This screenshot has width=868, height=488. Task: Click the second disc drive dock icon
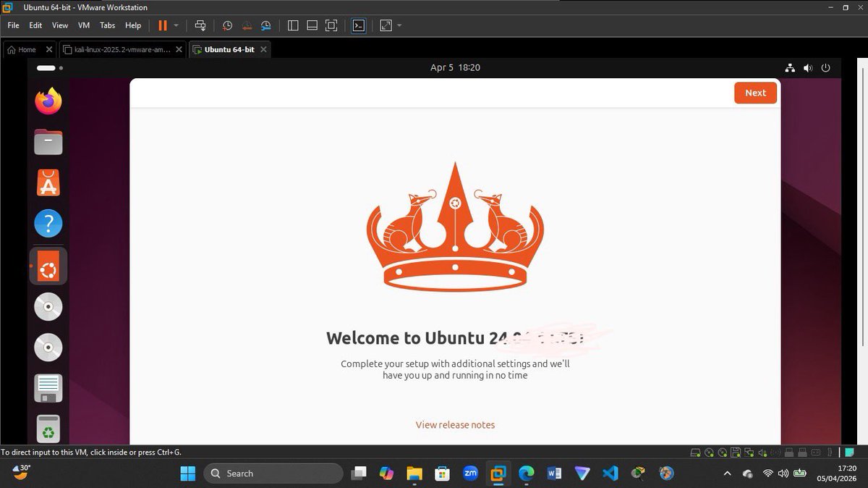[48, 348]
